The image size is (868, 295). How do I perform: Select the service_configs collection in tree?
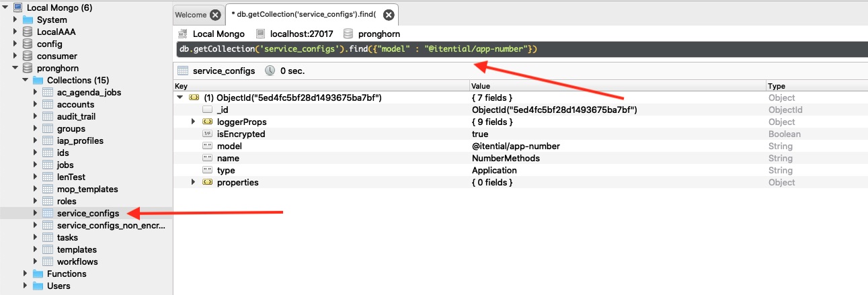click(x=87, y=213)
